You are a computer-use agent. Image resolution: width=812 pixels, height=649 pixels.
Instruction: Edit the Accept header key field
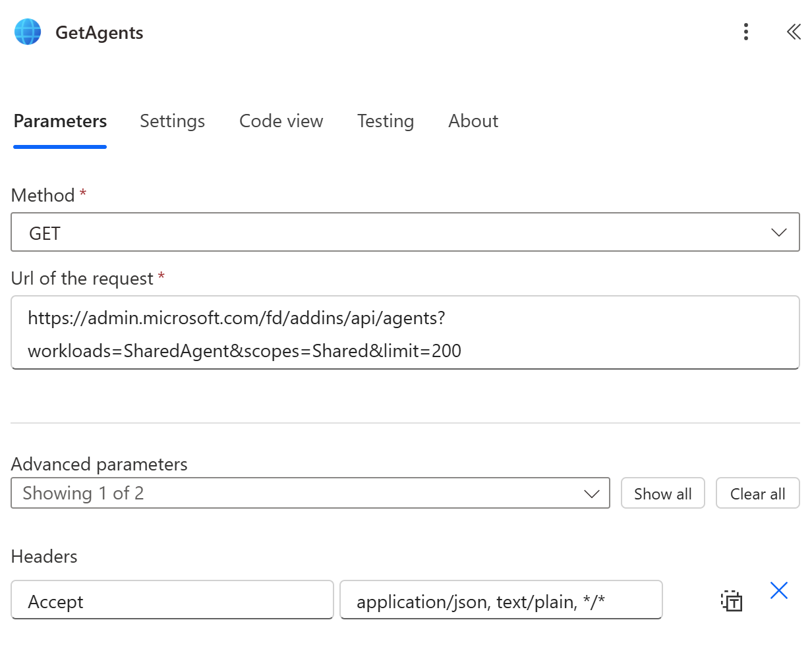coord(172,601)
